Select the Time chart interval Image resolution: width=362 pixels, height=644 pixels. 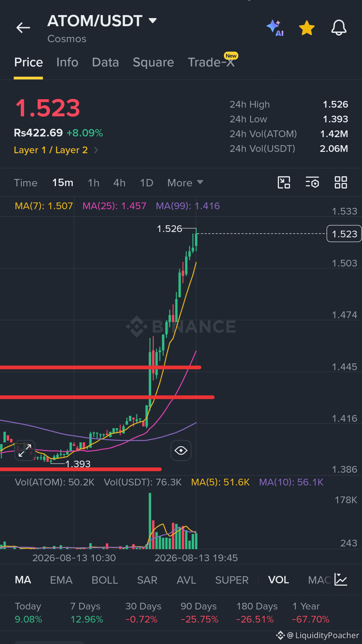coord(26,183)
